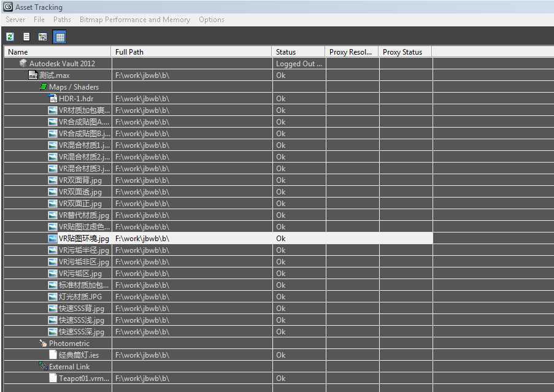Select the Teapot01.vrm asset
This screenshot has height=392, width=554.
(218, 379)
